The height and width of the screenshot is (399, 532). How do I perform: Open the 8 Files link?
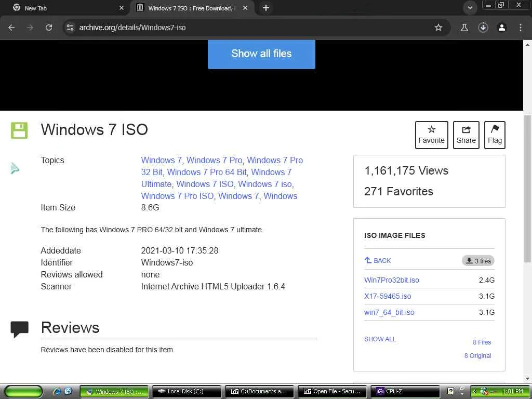tap(482, 342)
